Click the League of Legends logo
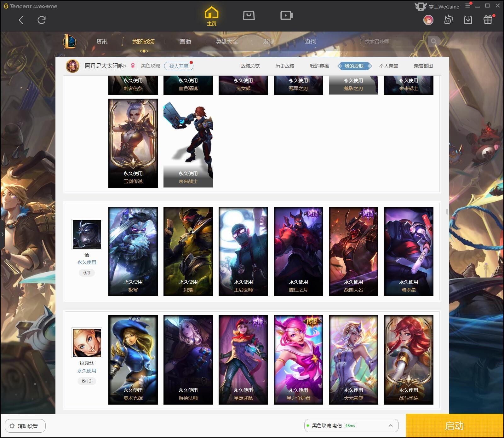Screen dimensions: 504x438 (x=69, y=41)
